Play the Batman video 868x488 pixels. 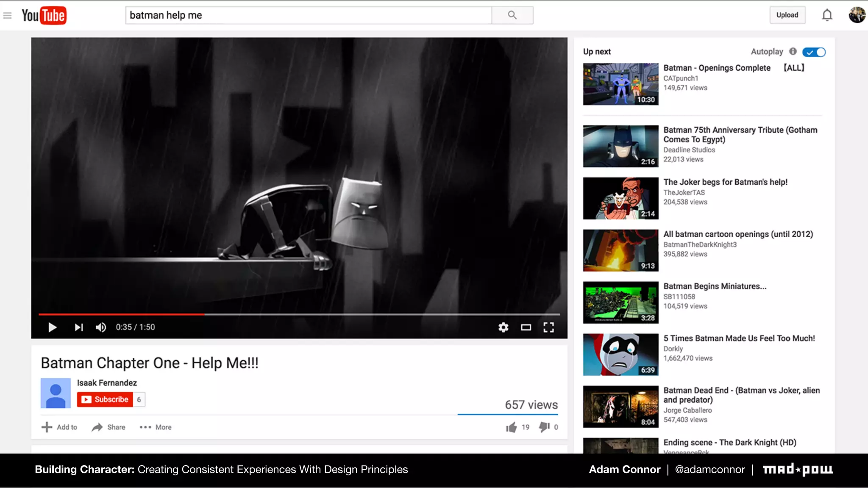[52, 327]
